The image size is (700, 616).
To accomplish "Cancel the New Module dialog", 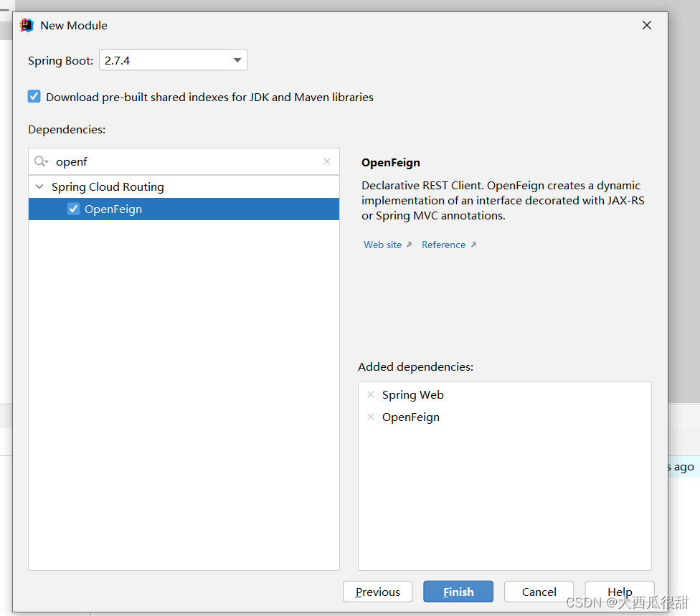I will pyautogui.click(x=539, y=592).
